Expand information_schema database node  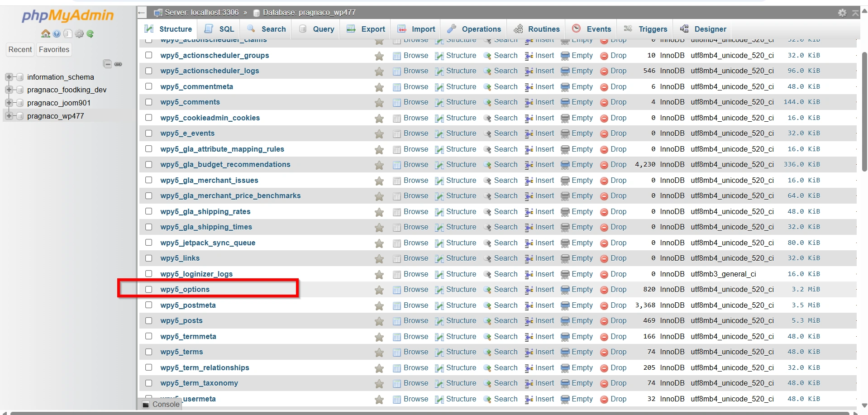[9, 77]
